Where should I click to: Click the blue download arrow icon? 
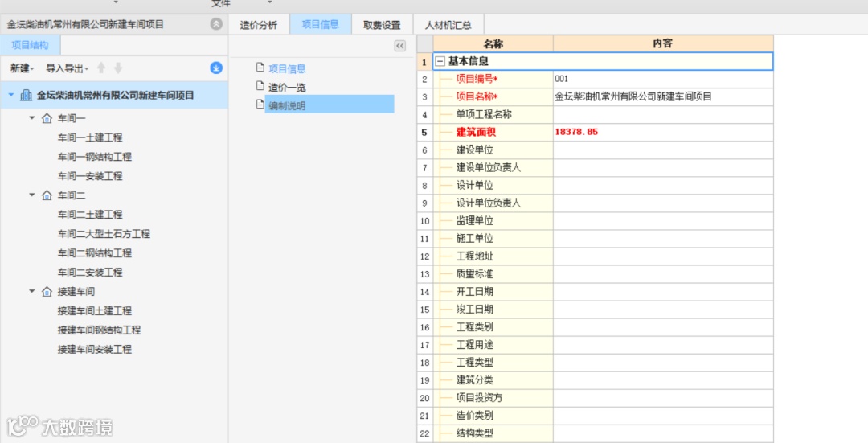pyautogui.click(x=216, y=68)
